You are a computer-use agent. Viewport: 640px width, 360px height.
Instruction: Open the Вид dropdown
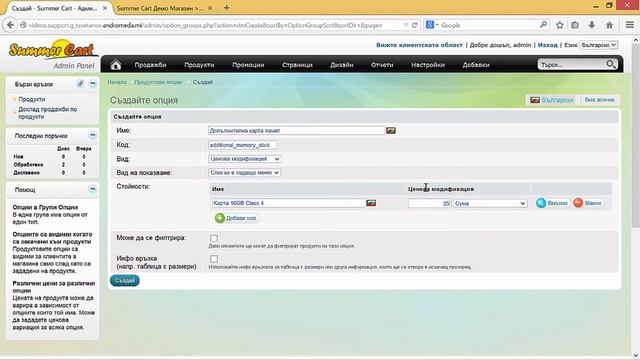click(x=244, y=159)
